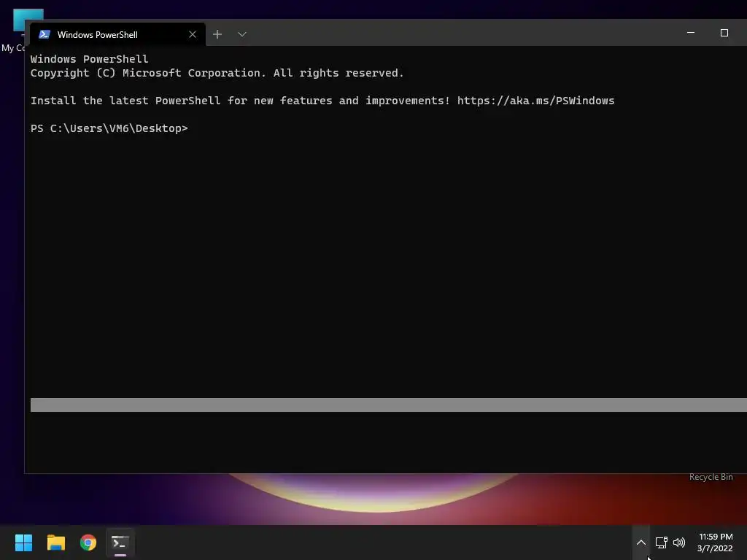Click the PS C:\Users\VM6\Desktop> prompt line
Screen dimensions: 747x560
109,128
